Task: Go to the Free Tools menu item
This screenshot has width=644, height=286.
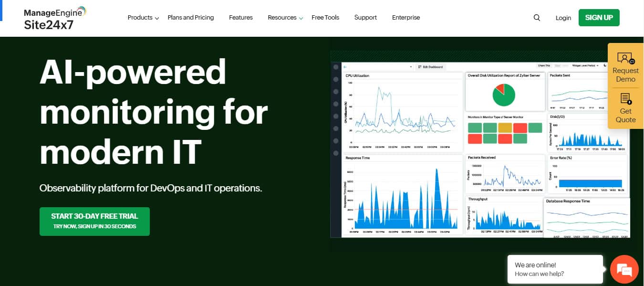Action: tap(325, 18)
